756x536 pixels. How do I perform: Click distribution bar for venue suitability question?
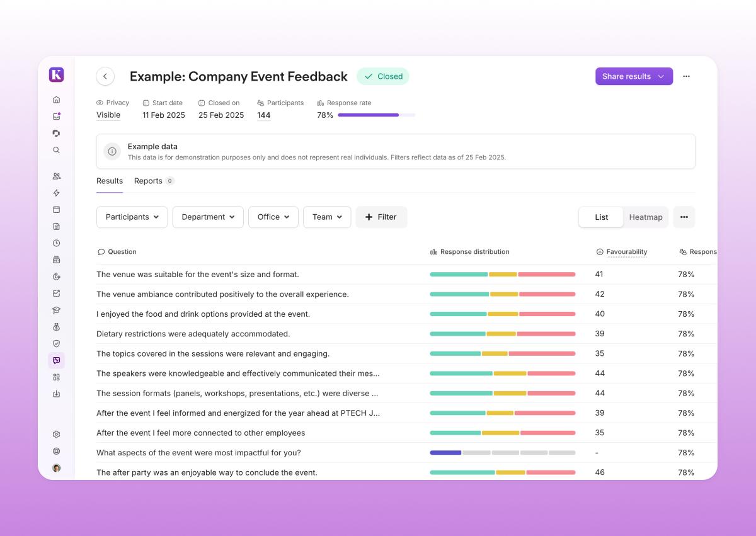[x=503, y=275]
